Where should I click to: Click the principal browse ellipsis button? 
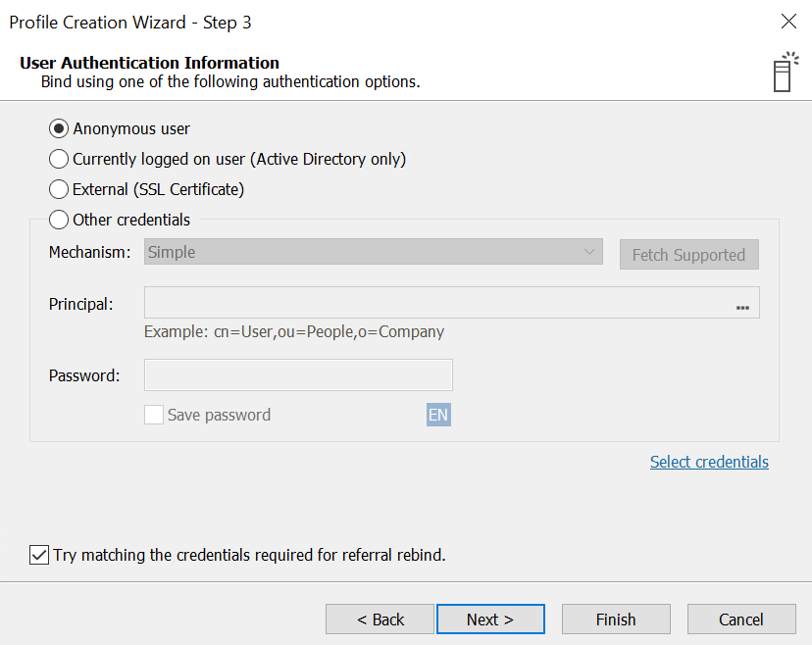click(742, 306)
